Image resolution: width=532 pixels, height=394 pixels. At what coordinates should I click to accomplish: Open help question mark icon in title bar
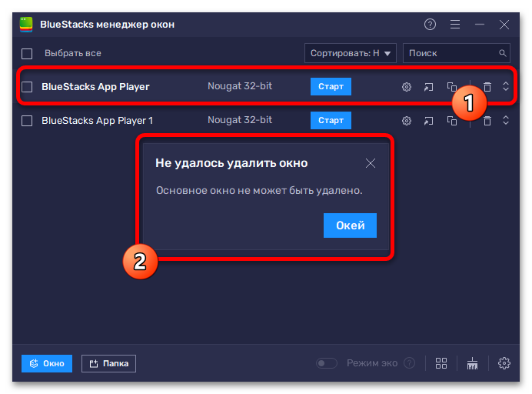click(430, 25)
